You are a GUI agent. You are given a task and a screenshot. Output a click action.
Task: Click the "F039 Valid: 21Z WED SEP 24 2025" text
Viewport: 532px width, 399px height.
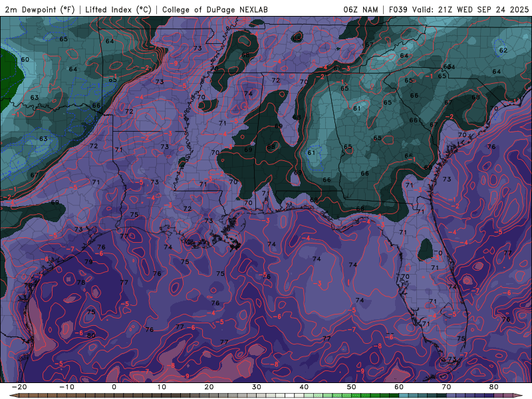(x=459, y=9)
